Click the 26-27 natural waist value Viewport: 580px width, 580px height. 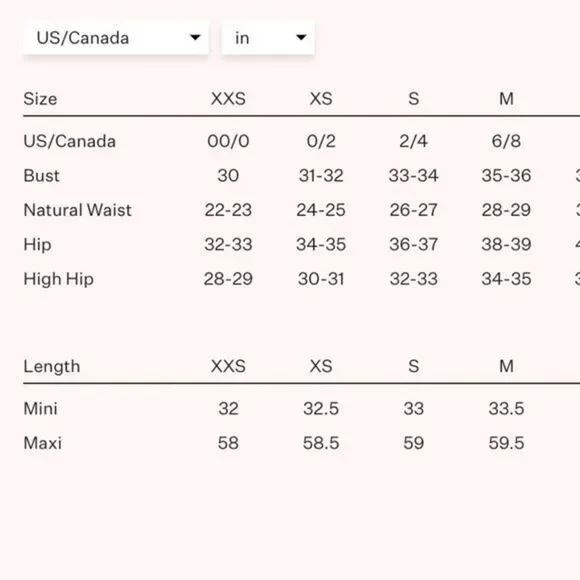(414, 210)
